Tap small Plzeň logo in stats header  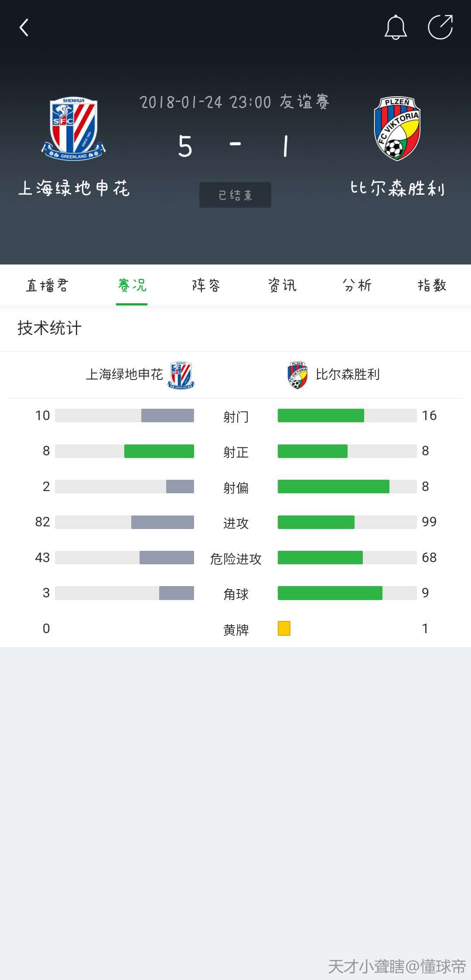297,375
